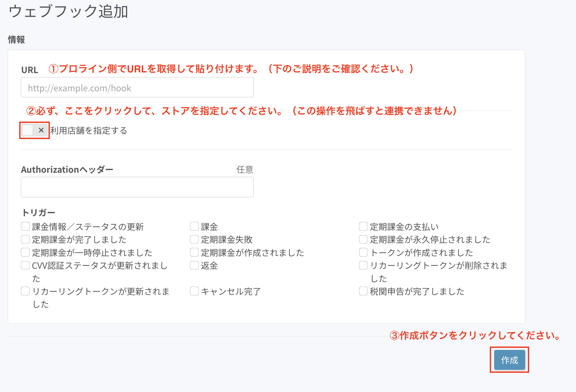This screenshot has width=576, height=392.
Task: Check the 定期課金が作成されました checkbox
Action: [194, 252]
